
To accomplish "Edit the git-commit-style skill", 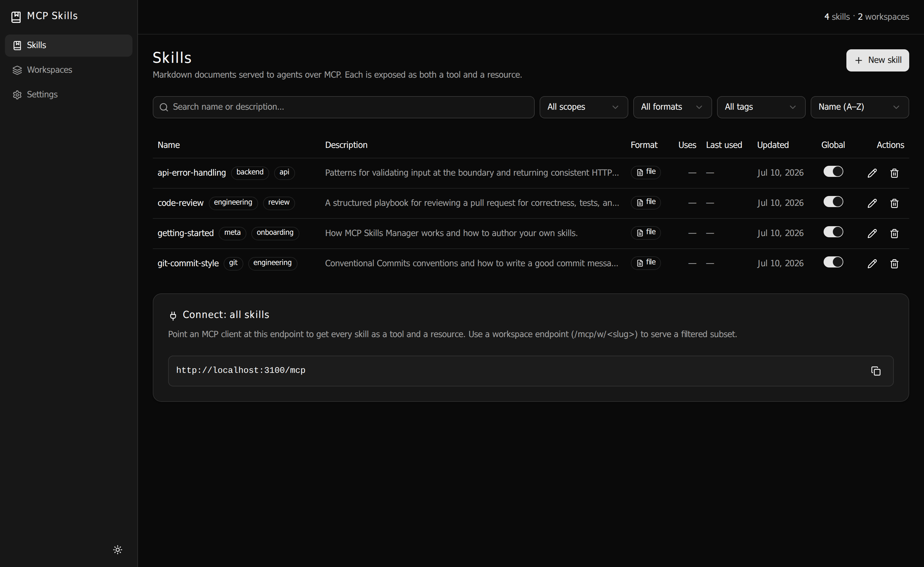I will 872,264.
